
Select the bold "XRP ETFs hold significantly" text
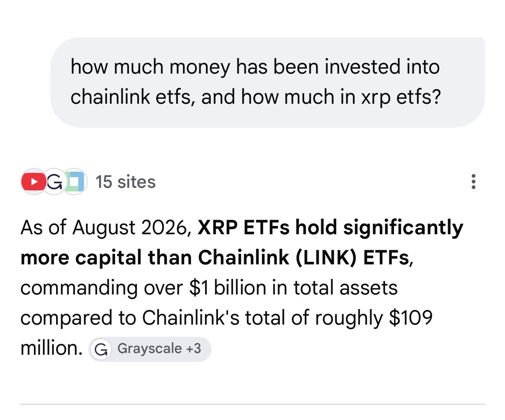tap(330, 228)
